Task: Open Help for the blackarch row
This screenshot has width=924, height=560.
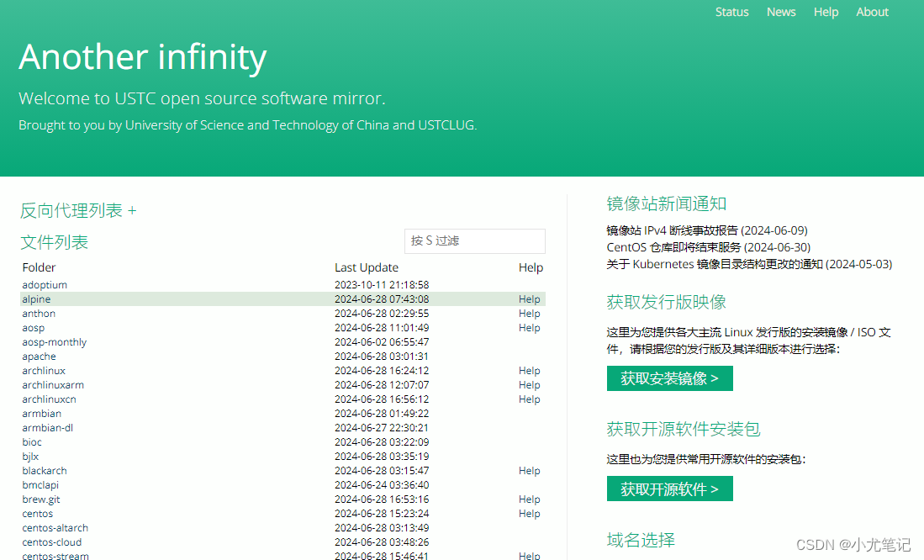Action: (529, 471)
